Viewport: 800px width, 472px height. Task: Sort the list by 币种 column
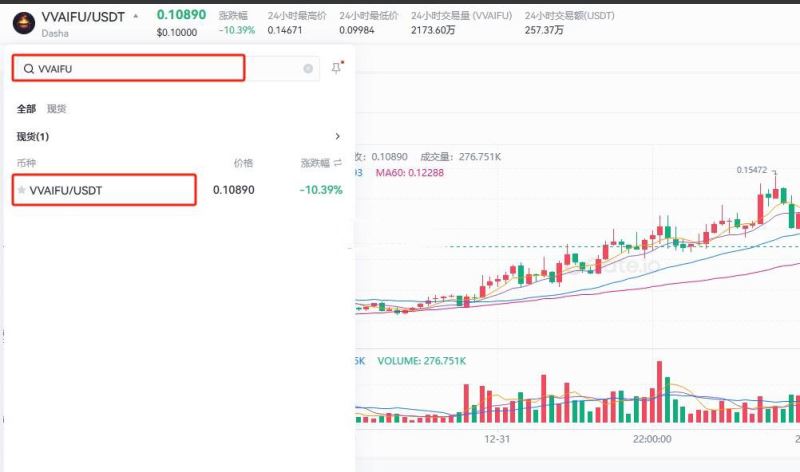coord(26,163)
